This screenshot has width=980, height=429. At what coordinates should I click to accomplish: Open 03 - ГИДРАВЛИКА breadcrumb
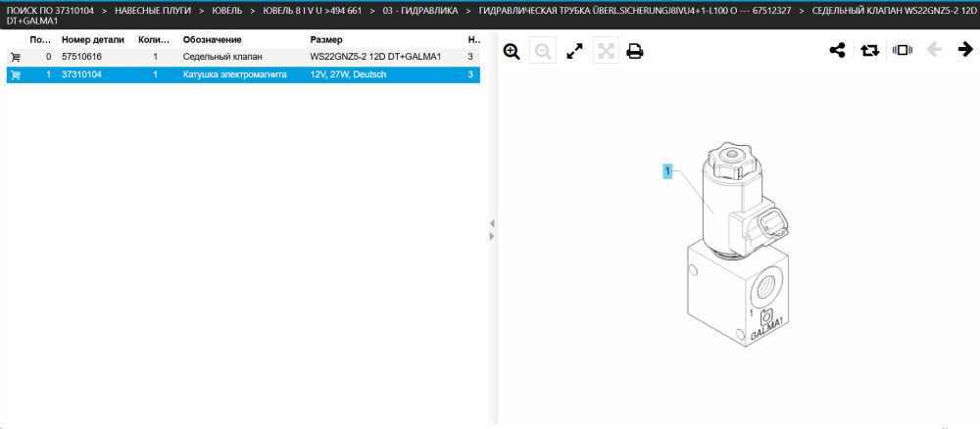click(x=420, y=11)
